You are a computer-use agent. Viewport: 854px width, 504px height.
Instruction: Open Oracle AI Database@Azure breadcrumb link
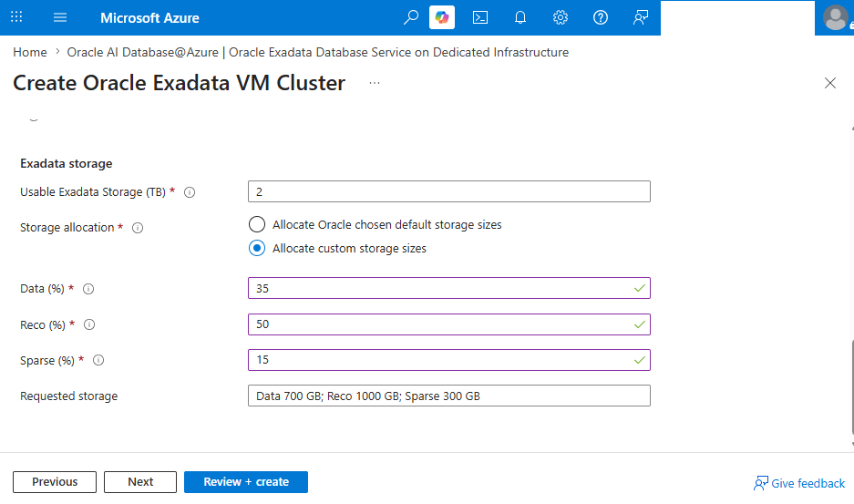[317, 52]
